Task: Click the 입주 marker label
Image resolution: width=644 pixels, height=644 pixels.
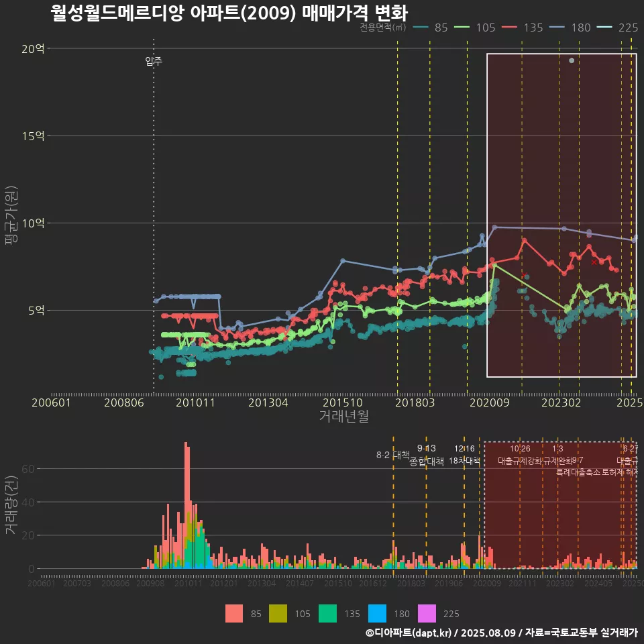Action: (x=154, y=61)
